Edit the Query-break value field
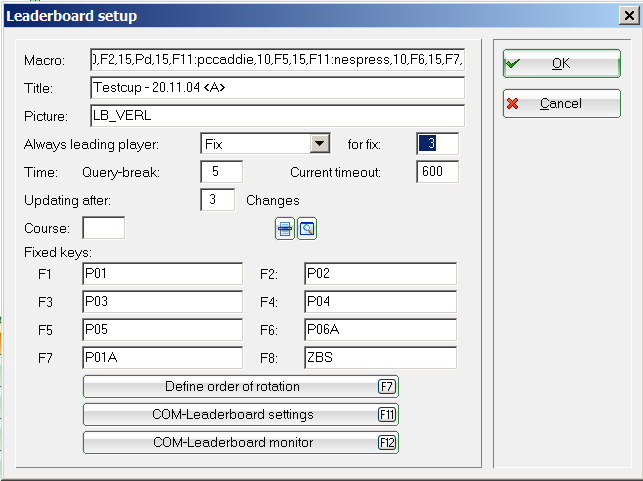This screenshot has width=643, height=481. point(222,172)
